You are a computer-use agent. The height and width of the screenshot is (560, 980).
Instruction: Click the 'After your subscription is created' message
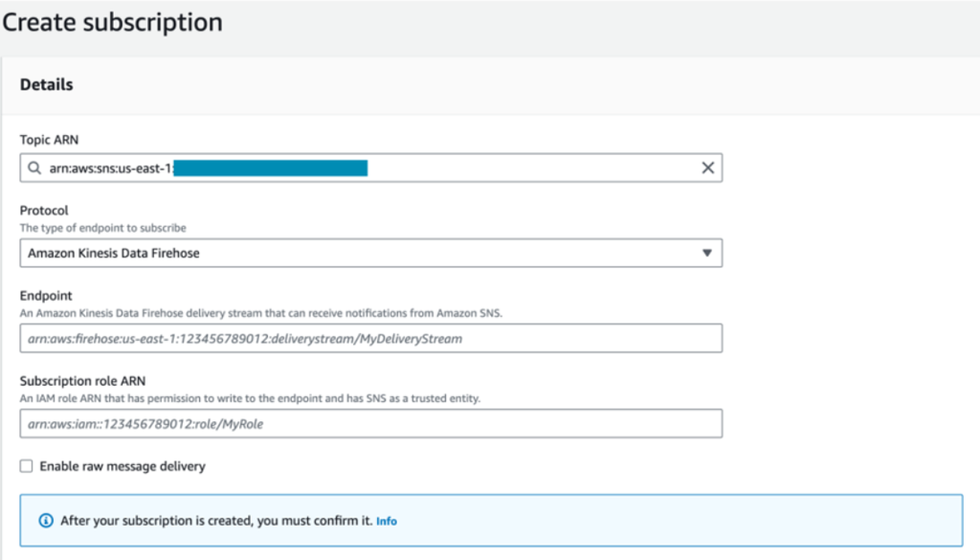tap(215, 521)
